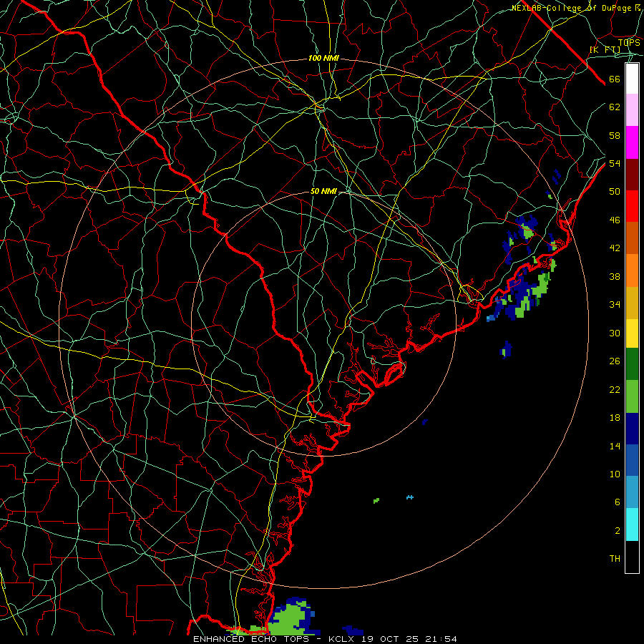Click the dark red (maroon) legend swatch
644x644 pixels.
click(632, 175)
